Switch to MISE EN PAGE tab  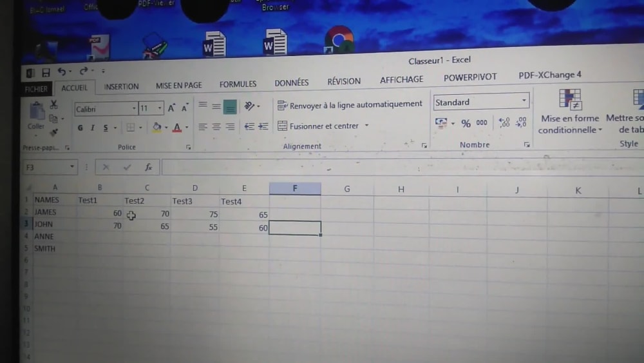pos(178,86)
